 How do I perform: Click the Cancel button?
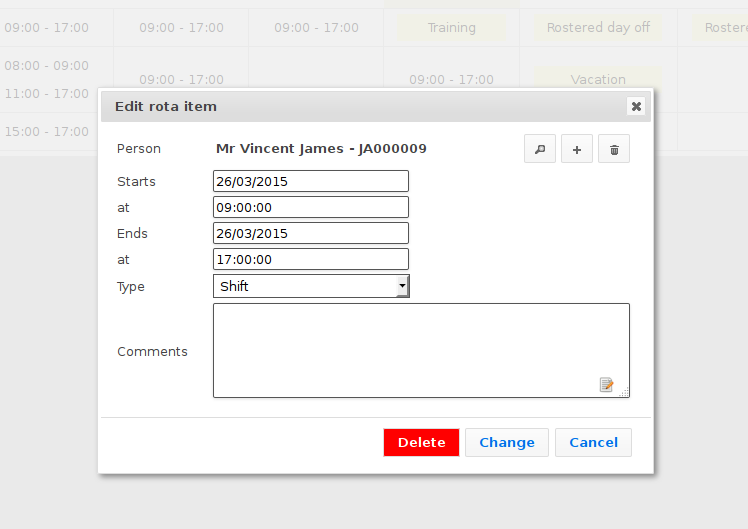pos(593,443)
